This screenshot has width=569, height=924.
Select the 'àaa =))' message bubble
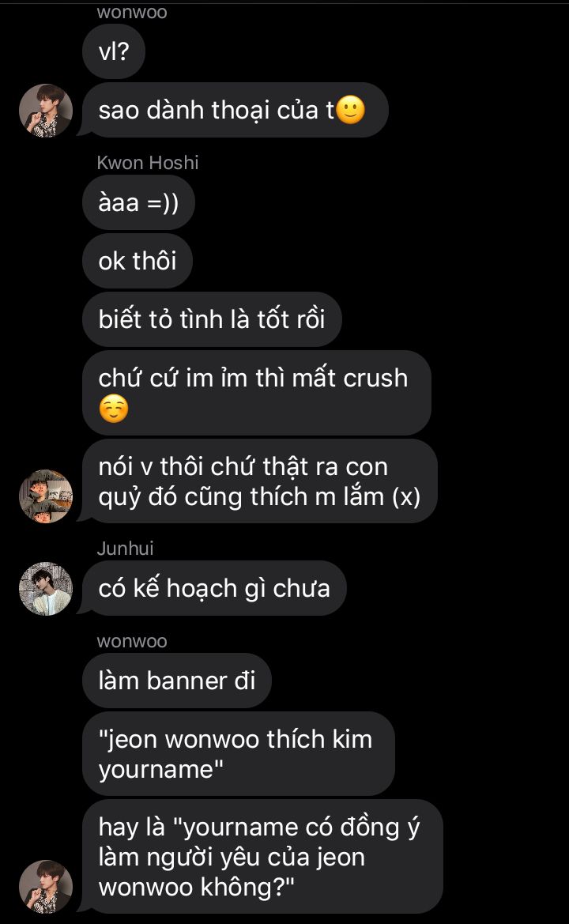(x=138, y=202)
